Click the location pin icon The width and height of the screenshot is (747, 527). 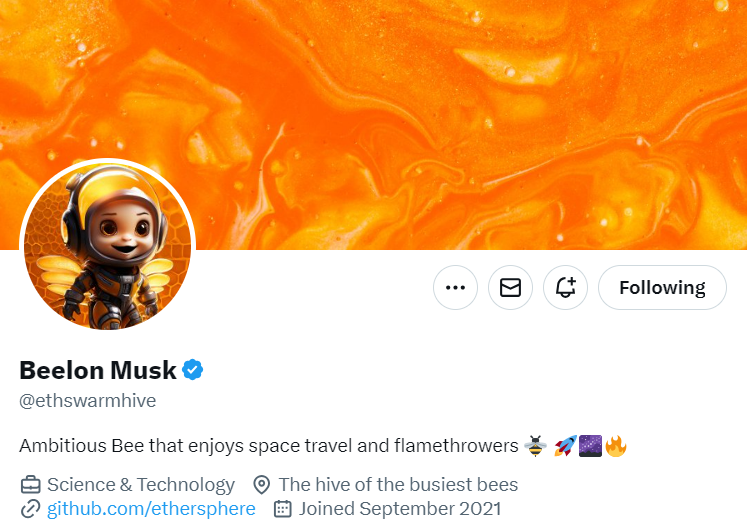(262, 485)
